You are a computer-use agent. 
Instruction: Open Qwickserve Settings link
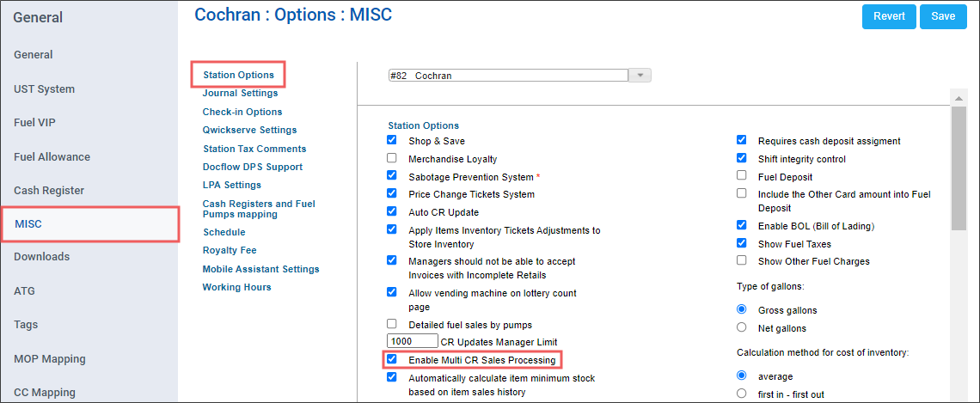pos(249,130)
